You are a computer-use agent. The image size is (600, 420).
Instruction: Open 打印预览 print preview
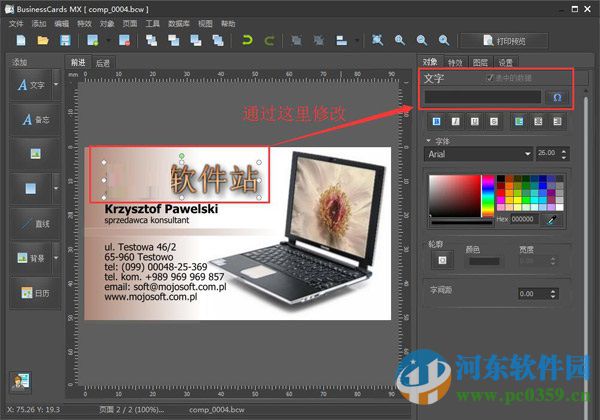504,41
